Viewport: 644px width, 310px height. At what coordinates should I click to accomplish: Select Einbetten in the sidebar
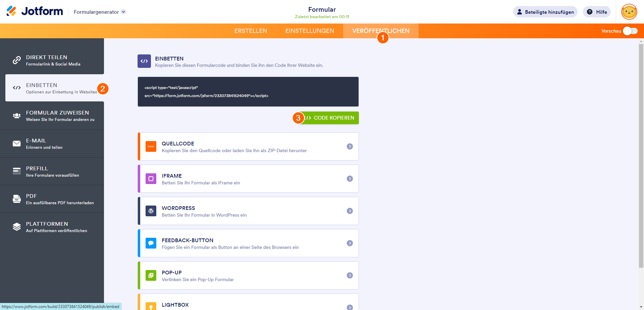55,88
